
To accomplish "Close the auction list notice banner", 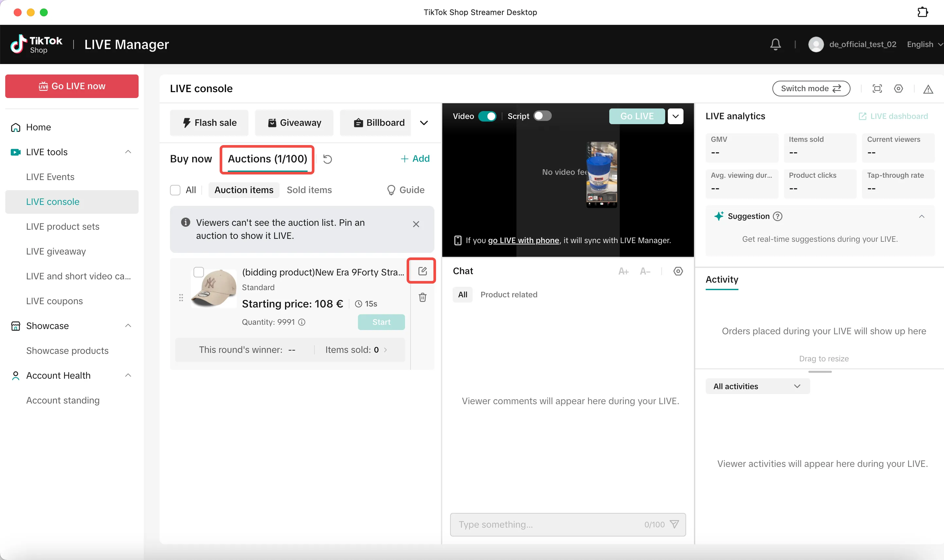I will point(415,224).
